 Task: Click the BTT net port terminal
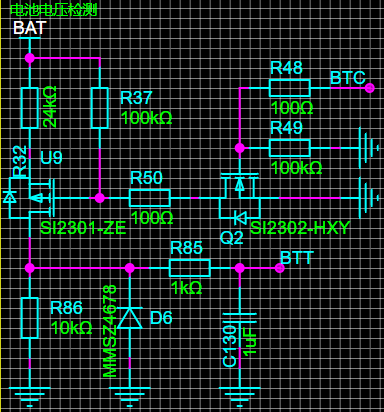[280, 268]
